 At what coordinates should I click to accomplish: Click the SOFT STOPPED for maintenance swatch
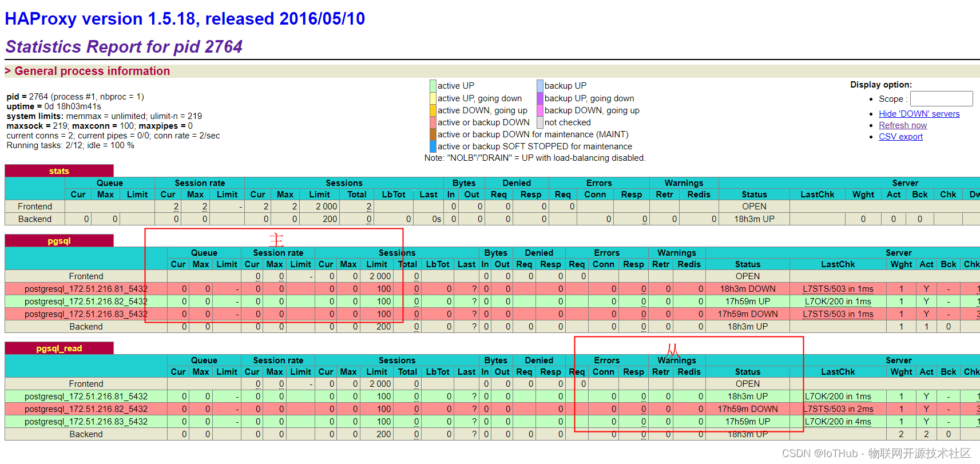(433, 146)
